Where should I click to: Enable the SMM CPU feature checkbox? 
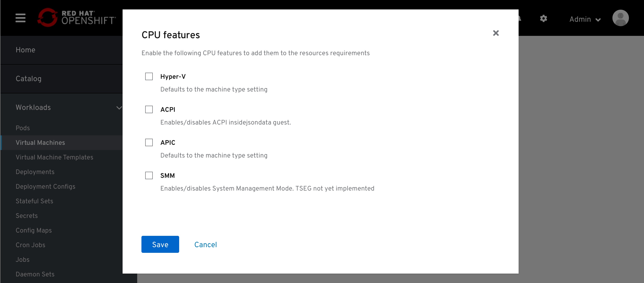(x=149, y=175)
